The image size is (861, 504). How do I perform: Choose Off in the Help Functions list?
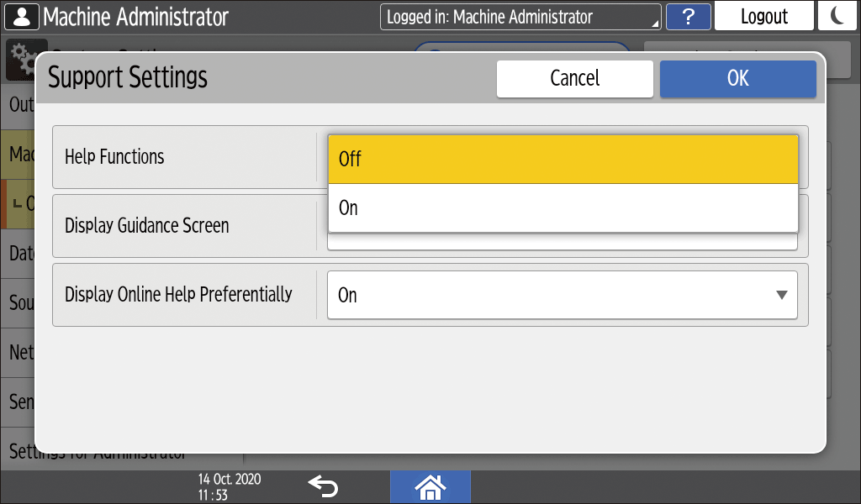(x=563, y=160)
